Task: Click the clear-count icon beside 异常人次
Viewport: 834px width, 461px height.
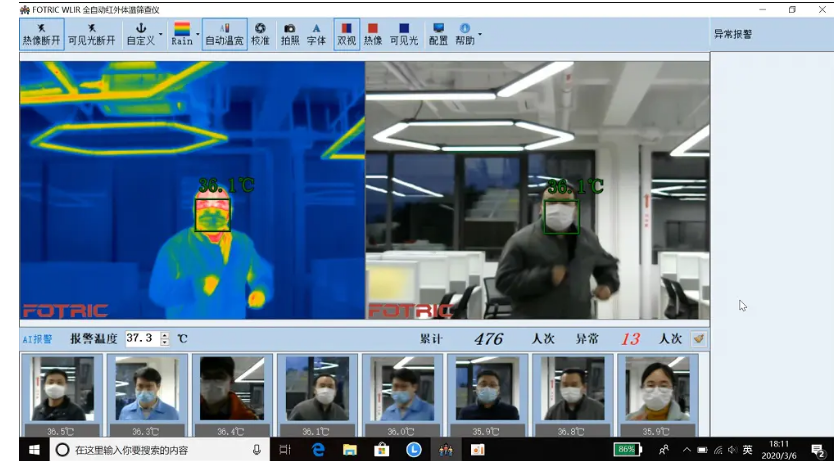Action: pos(698,339)
